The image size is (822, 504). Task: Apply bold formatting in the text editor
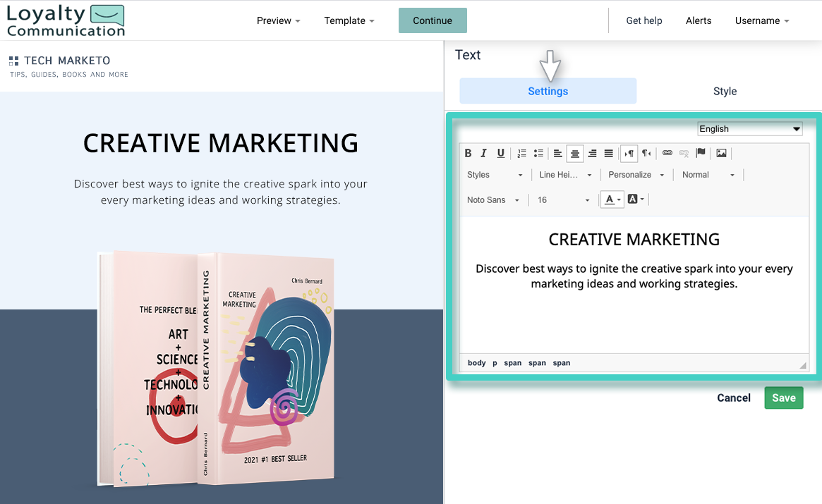click(x=468, y=153)
